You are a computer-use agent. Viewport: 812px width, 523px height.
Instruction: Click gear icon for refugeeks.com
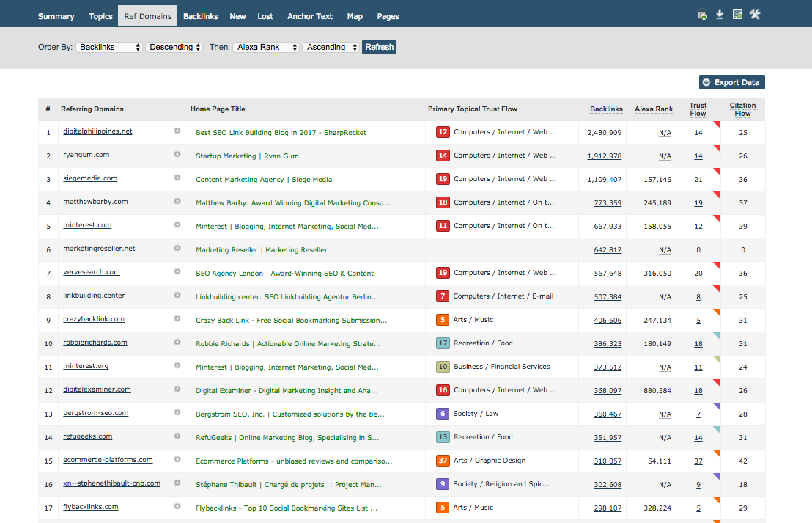[x=177, y=436]
